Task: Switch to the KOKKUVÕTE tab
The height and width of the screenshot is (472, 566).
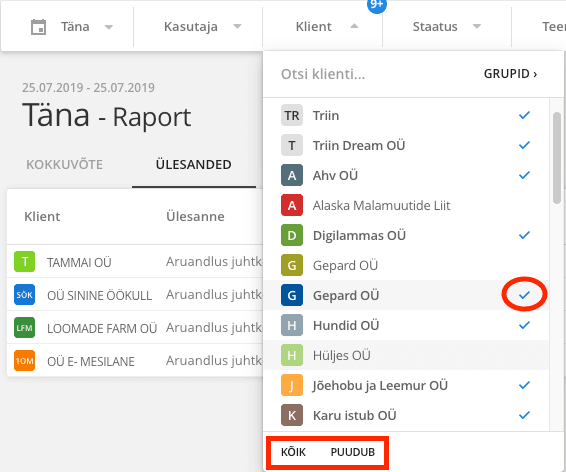Action: (x=64, y=165)
